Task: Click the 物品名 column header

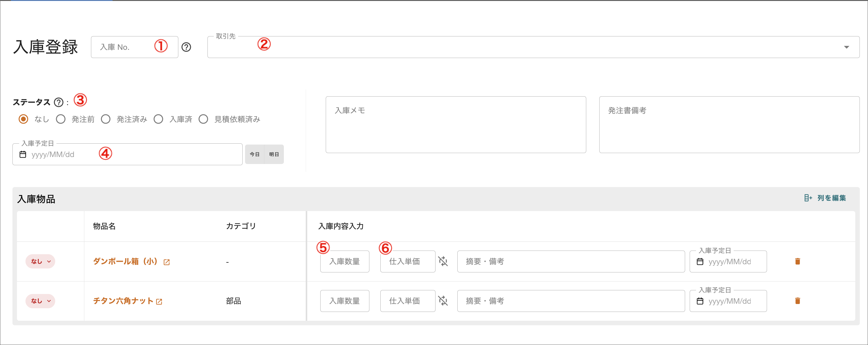Action: pyautogui.click(x=104, y=226)
